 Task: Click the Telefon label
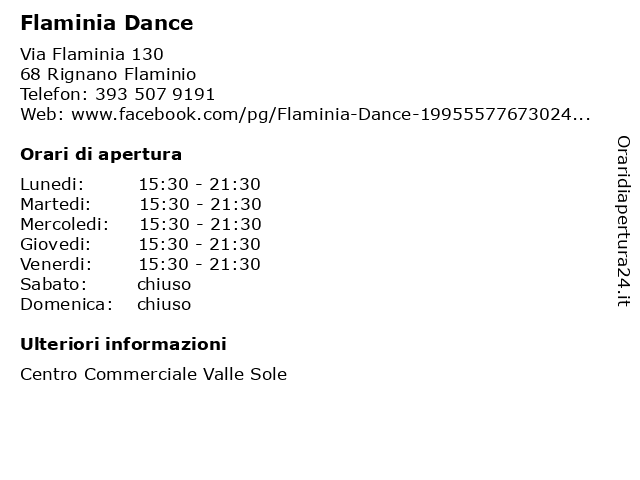click(54, 95)
